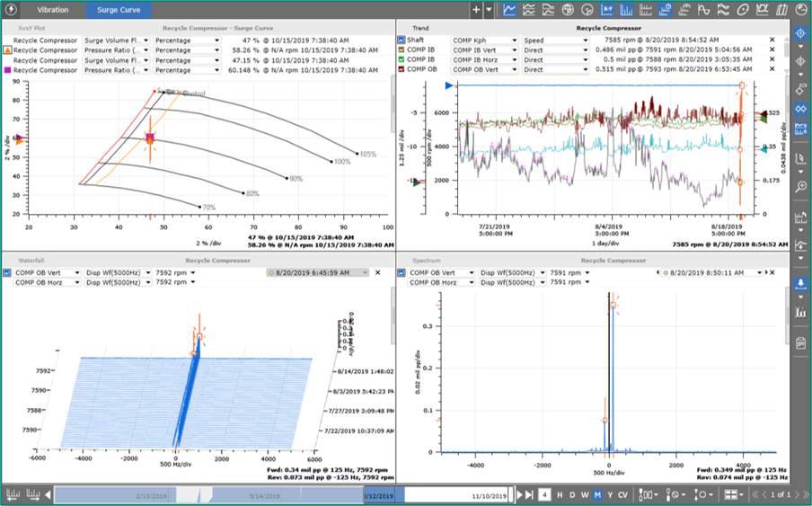Select the Timebase waveform toolbar icon
Viewport: 812px width, 506px height.
click(x=704, y=9)
